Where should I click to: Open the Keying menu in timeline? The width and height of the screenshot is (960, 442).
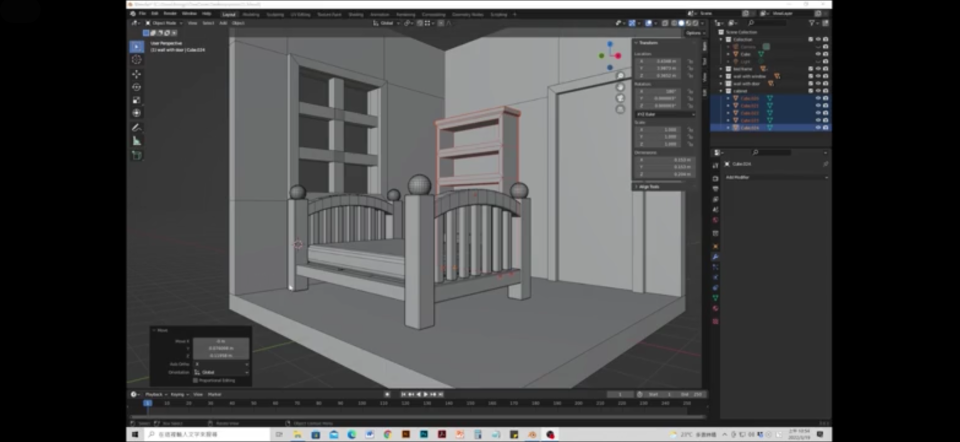click(x=178, y=394)
